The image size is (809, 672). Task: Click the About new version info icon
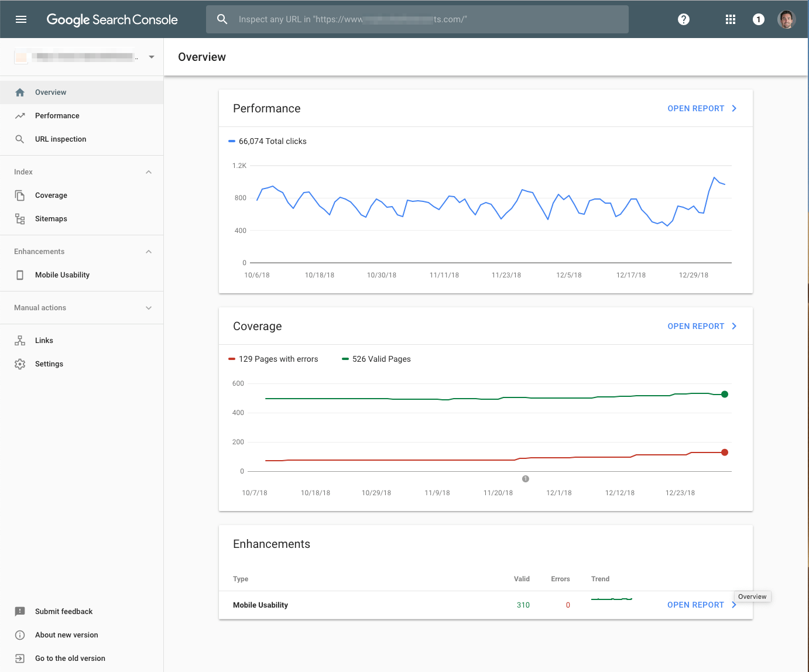pos(20,635)
